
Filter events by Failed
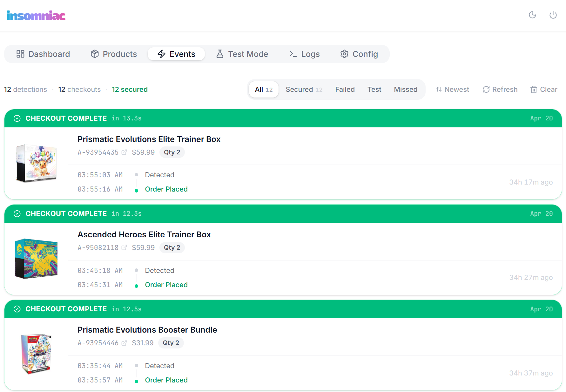coord(345,90)
